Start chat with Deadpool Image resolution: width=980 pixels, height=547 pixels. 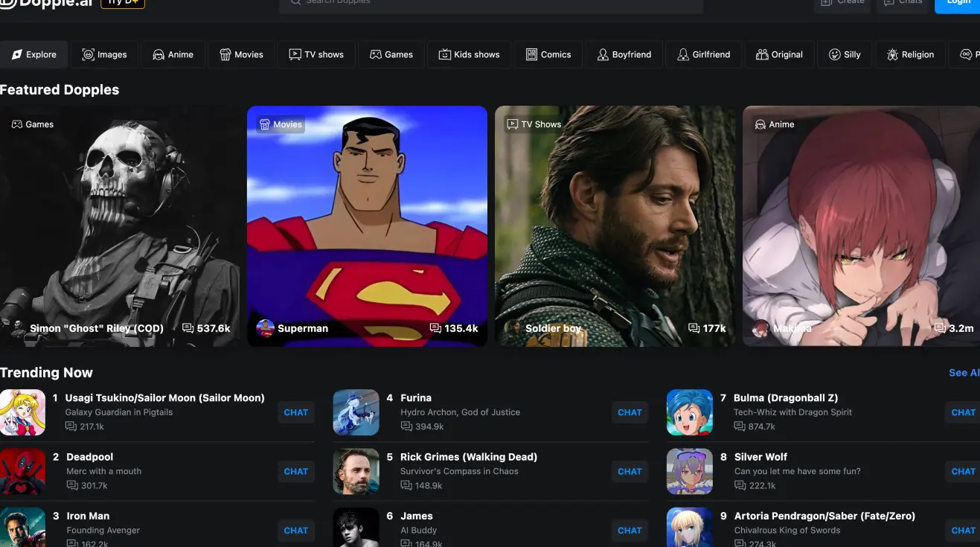coord(295,471)
